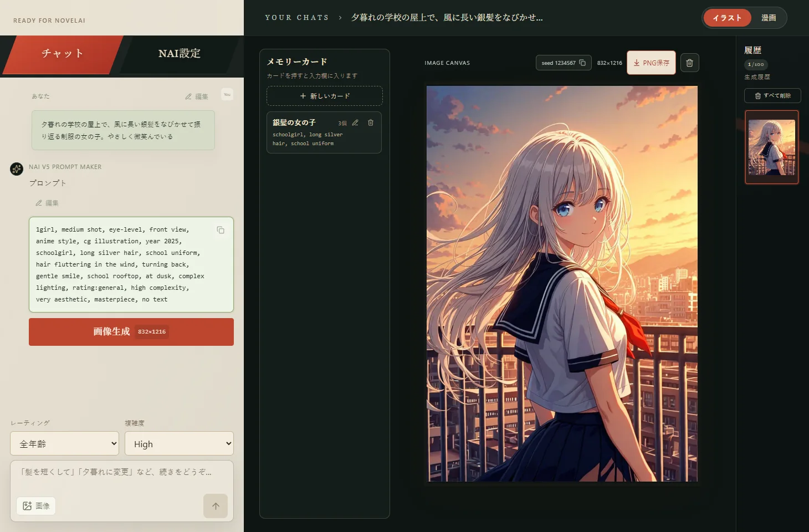Image resolution: width=809 pixels, height=532 pixels.
Task: Add a new memory card with 新しいカード
Action: tap(325, 96)
